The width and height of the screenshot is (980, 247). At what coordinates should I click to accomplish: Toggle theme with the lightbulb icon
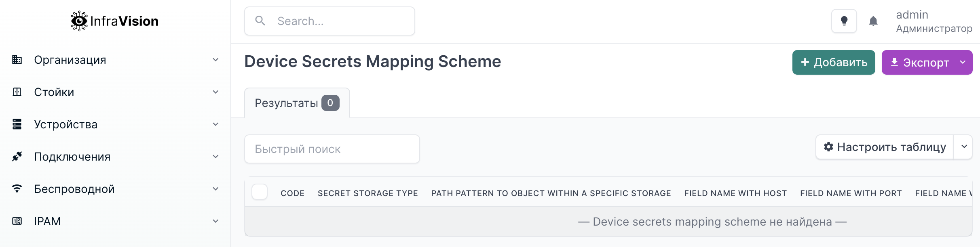click(x=844, y=21)
